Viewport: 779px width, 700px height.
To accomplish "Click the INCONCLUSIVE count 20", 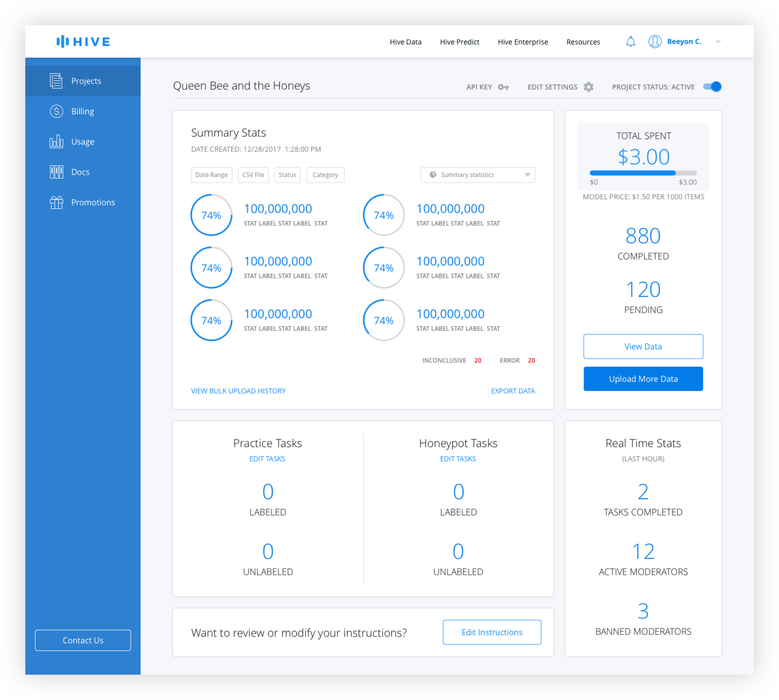I will pos(478,360).
